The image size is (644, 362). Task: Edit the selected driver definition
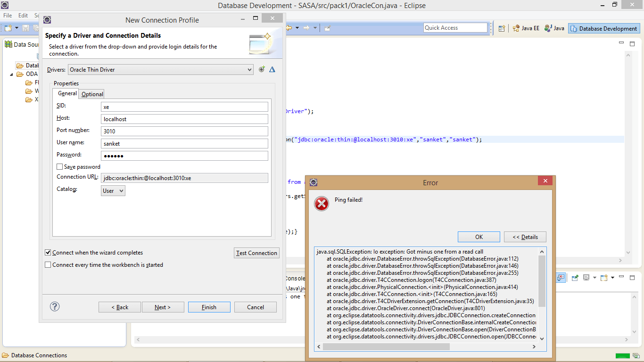click(x=272, y=69)
